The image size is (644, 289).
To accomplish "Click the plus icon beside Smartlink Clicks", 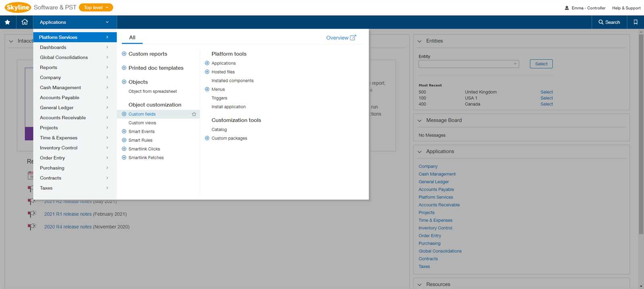I will coord(124,149).
